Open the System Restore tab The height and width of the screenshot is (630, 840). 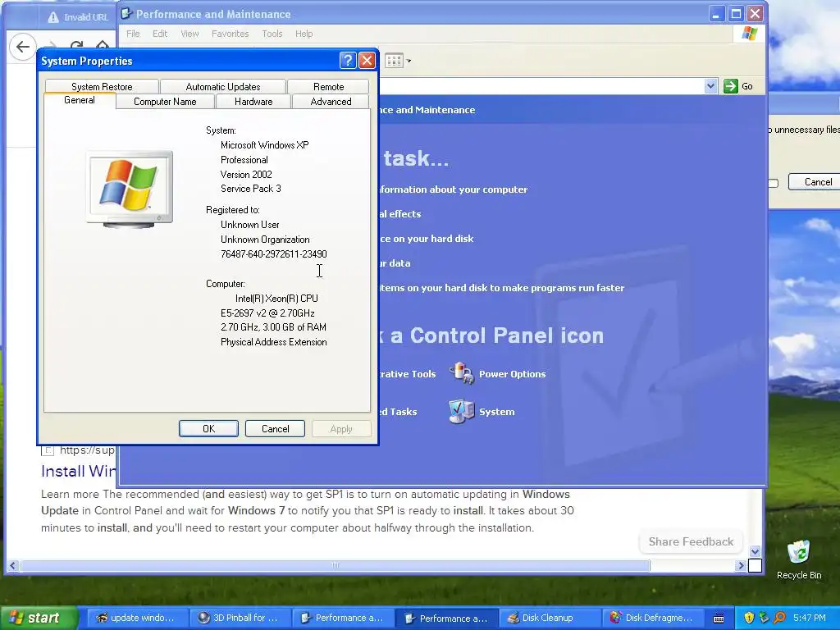tap(102, 86)
